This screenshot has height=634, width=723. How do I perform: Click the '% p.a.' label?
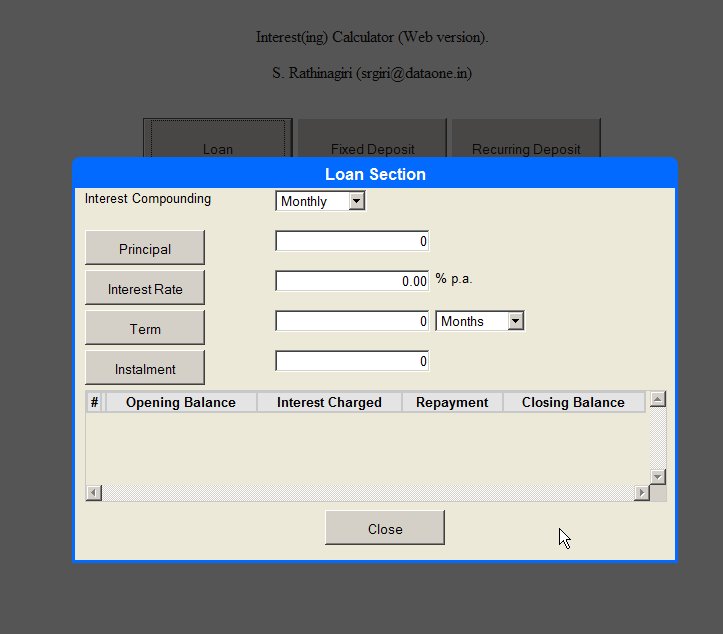454,278
